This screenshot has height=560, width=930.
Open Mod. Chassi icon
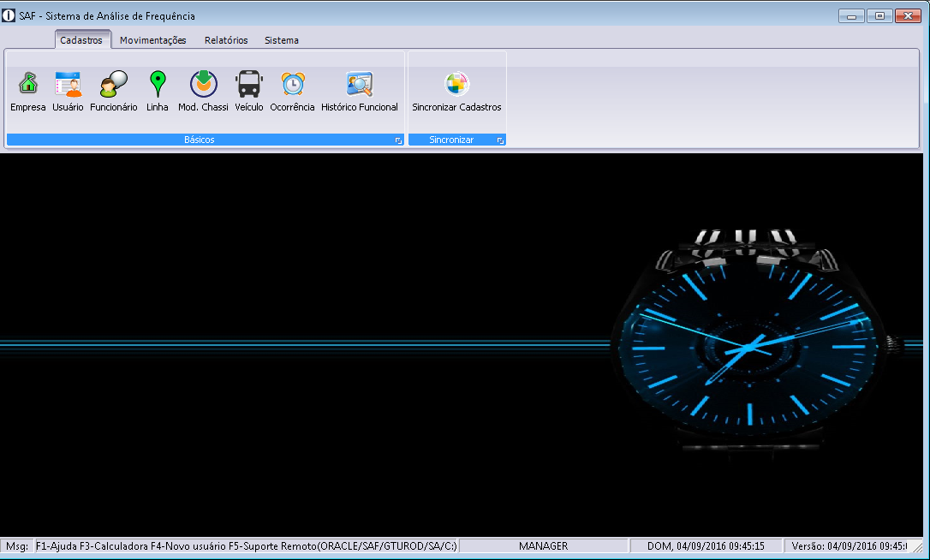(203, 84)
